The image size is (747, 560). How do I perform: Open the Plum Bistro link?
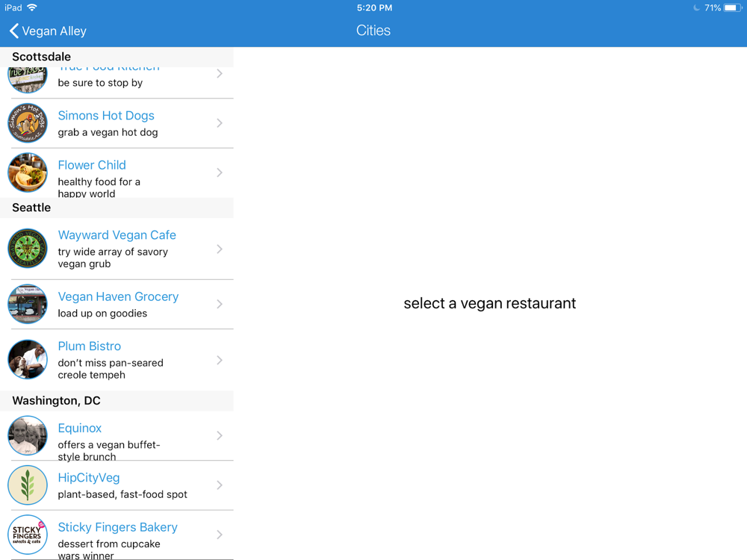[89, 346]
